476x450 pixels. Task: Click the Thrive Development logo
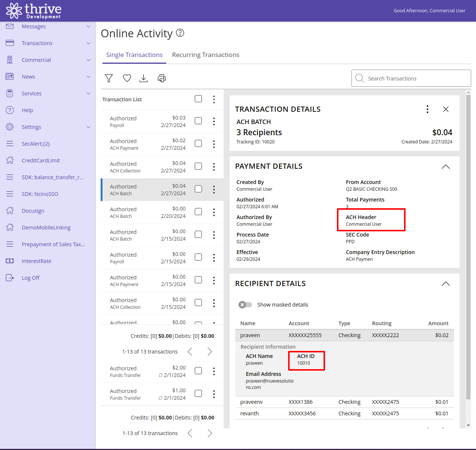tap(34, 11)
